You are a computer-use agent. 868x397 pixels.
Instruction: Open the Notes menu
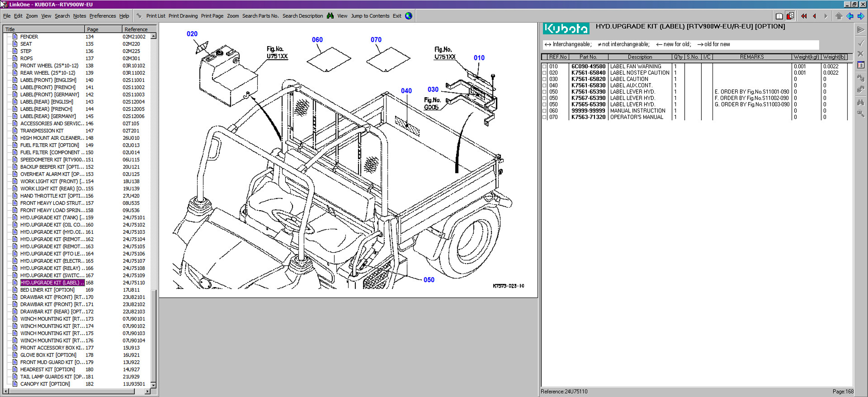pyautogui.click(x=79, y=16)
